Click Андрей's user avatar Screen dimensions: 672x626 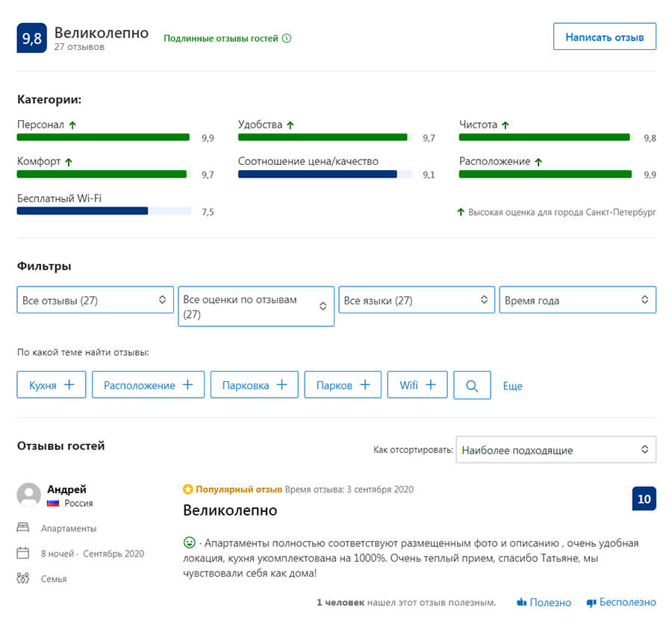tap(29, 495)
